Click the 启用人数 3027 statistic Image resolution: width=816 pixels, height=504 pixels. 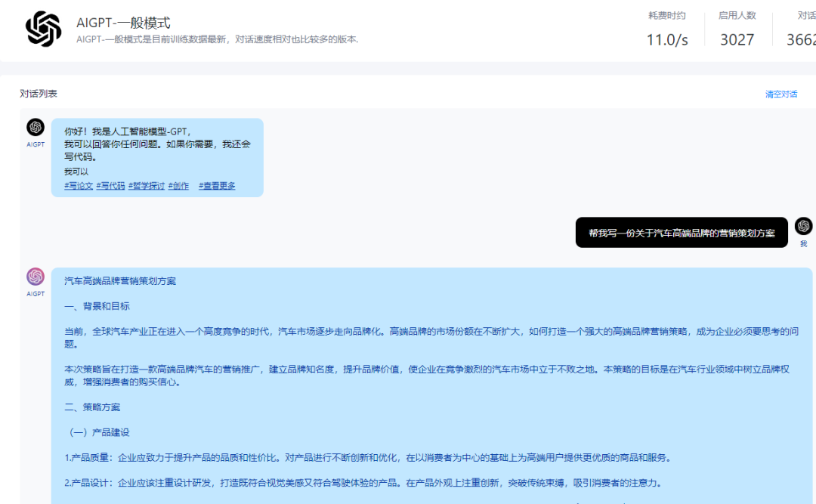(x=737, y=30)
